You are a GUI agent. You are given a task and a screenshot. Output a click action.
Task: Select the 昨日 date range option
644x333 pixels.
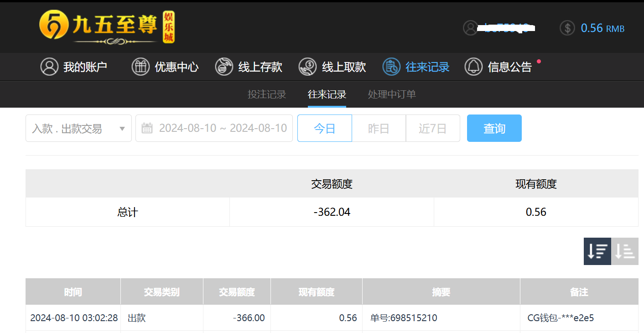[x=379, y=129]
